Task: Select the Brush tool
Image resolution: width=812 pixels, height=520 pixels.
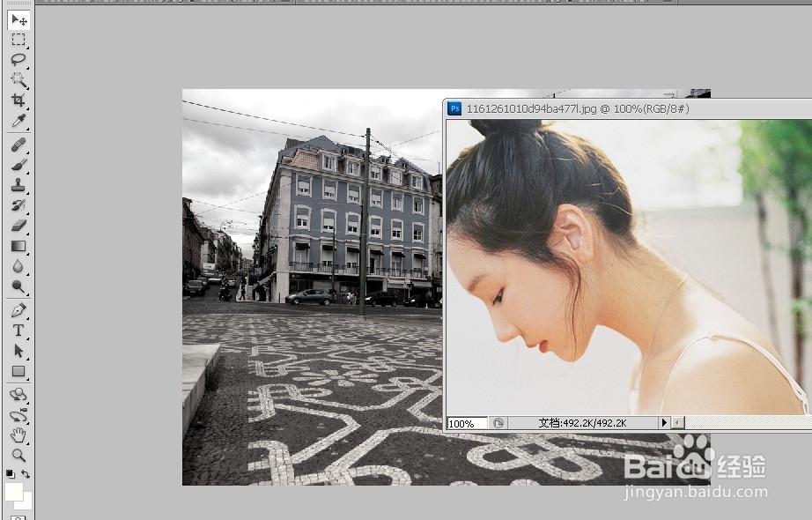Action: [x=18, y=165]
